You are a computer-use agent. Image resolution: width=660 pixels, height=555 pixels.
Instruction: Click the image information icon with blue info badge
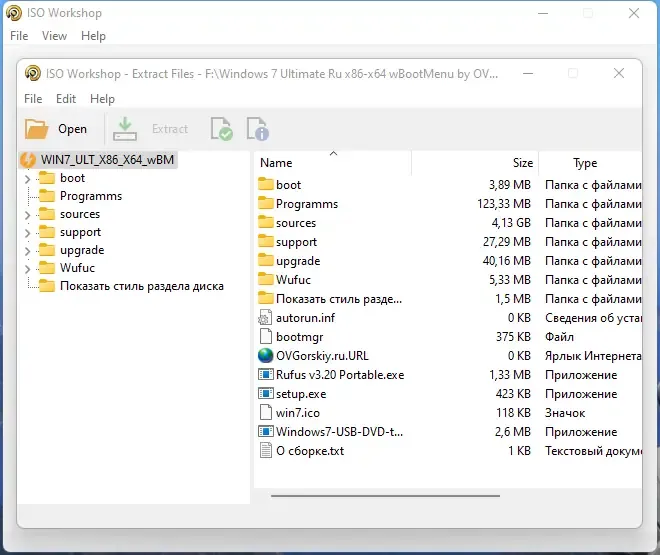[x=258, y=129]
